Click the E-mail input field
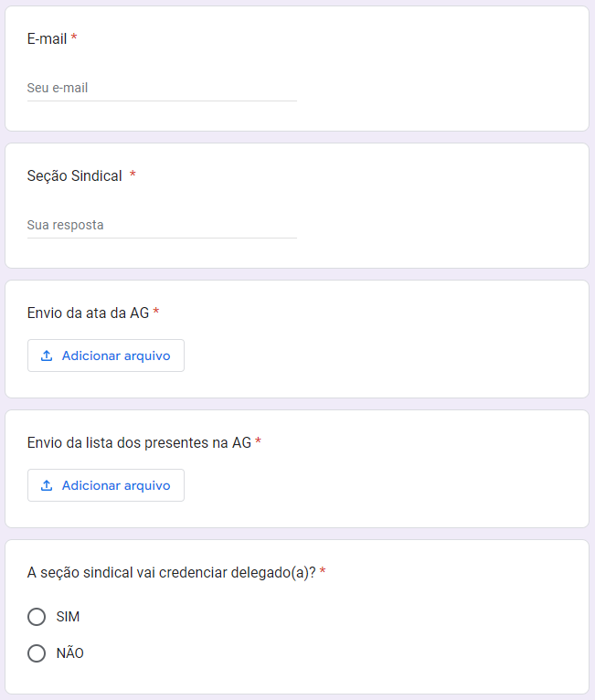Screen dimensions: 595x700 [x=162, y=89]
